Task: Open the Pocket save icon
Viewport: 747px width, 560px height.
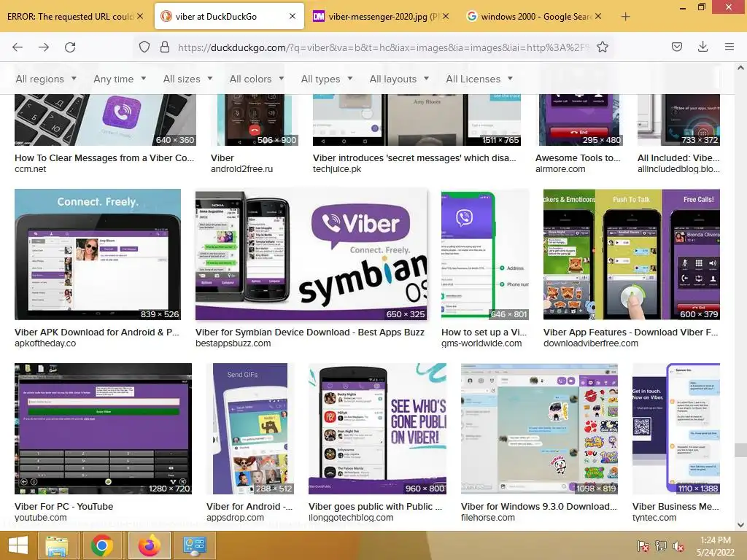Action: [x=676, y=47]
